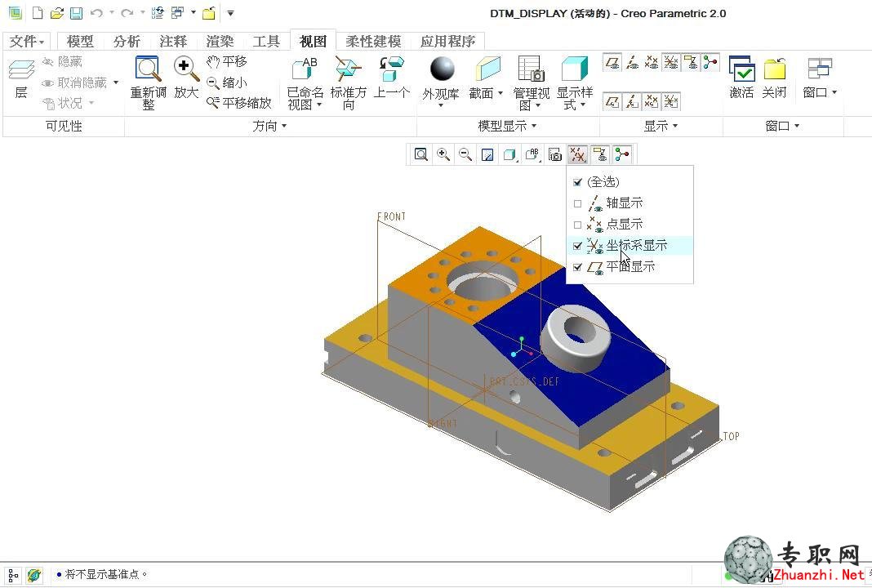Screen dimensions: 872x588
Task: Uncheck the 平面显示 plane display checkbox
Action: pos(577,267)
